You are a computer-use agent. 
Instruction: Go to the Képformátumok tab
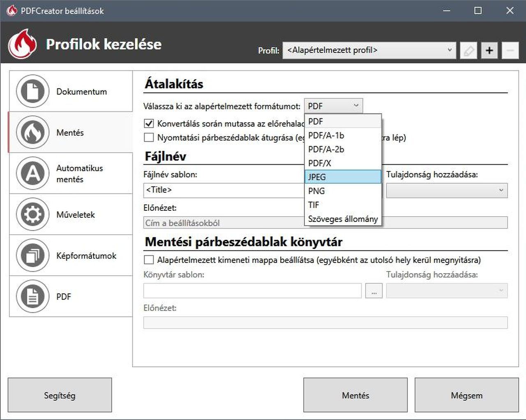pos(71,256)
